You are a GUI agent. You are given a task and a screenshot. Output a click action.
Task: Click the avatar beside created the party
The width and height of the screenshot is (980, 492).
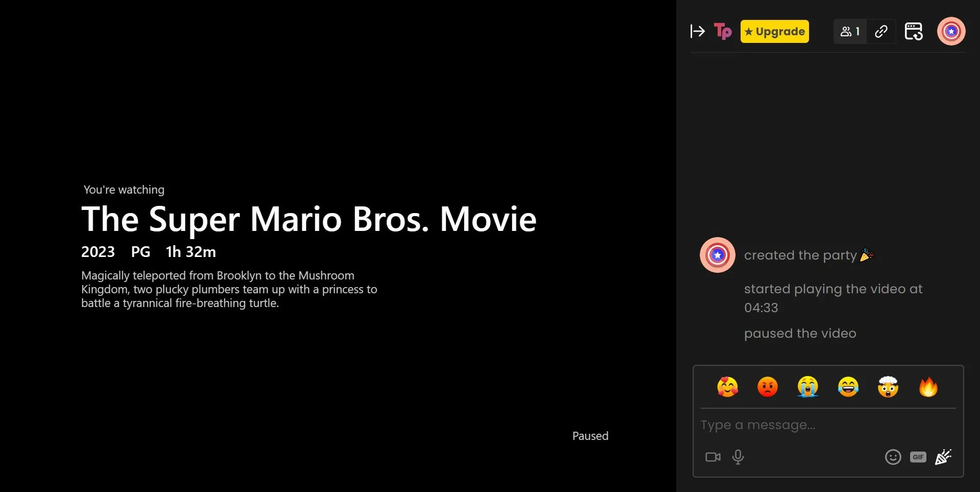(x=717, y=255)
